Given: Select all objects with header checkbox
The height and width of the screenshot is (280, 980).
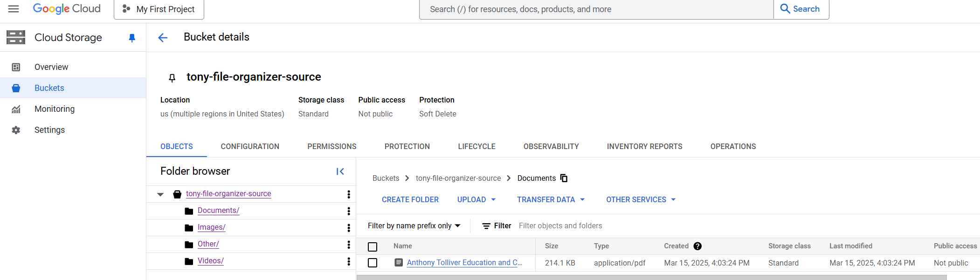Looking at the screenshot, I should [x=373, y=247].
